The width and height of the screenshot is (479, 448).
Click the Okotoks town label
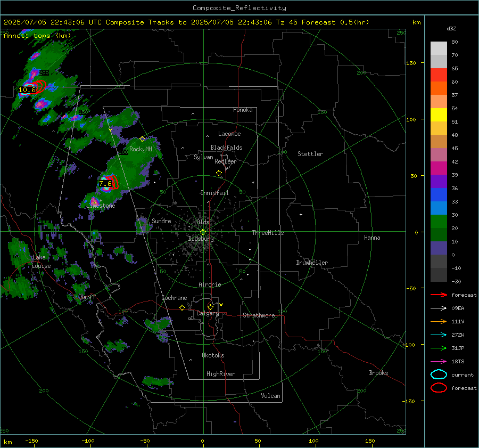213,355
